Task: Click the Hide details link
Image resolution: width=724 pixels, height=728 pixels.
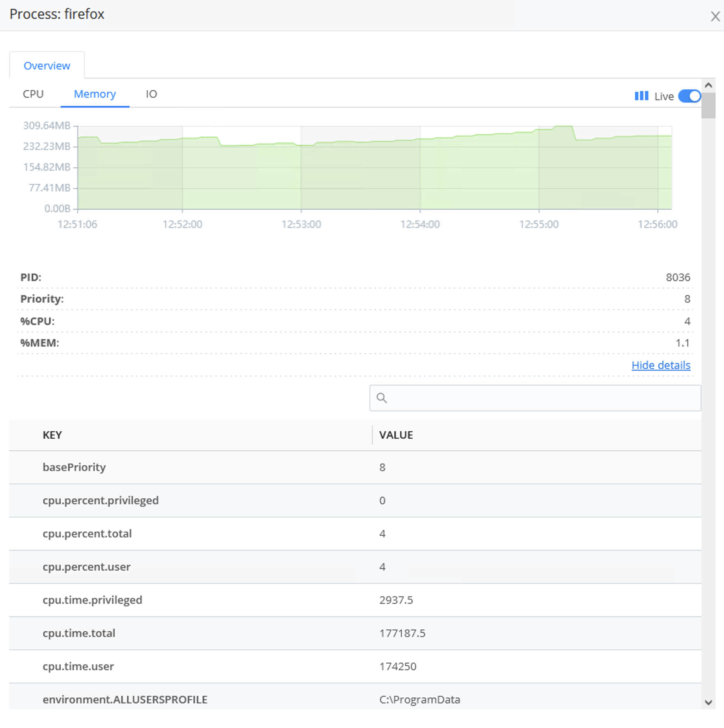Action: click(x=660, y=365)
